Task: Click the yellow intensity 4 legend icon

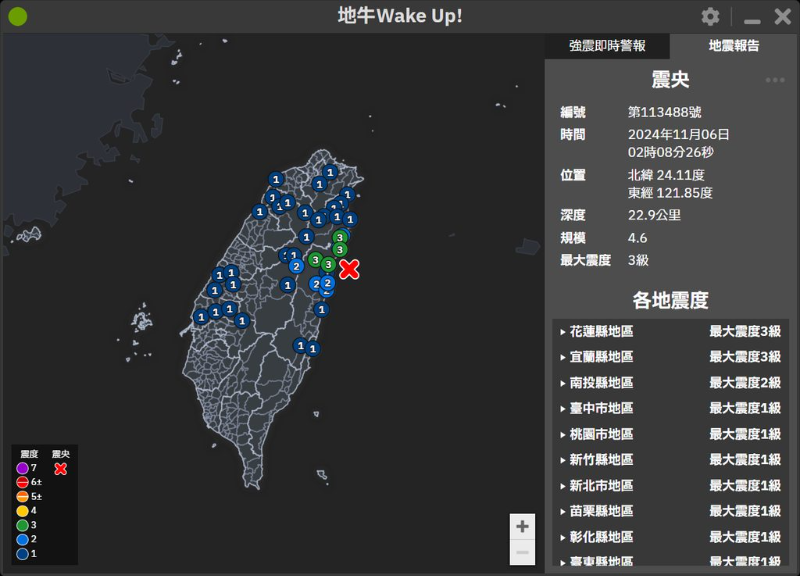Action: [22, 511]
